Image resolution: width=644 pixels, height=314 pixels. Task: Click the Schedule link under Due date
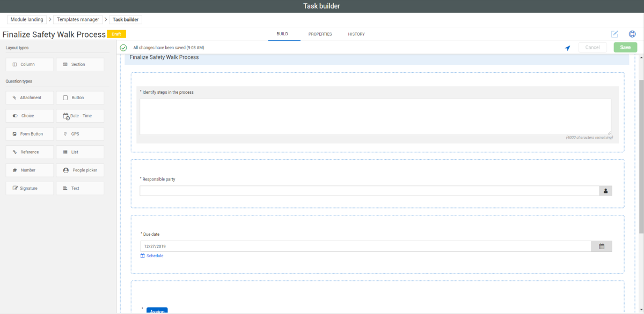[x=155, y=256]
